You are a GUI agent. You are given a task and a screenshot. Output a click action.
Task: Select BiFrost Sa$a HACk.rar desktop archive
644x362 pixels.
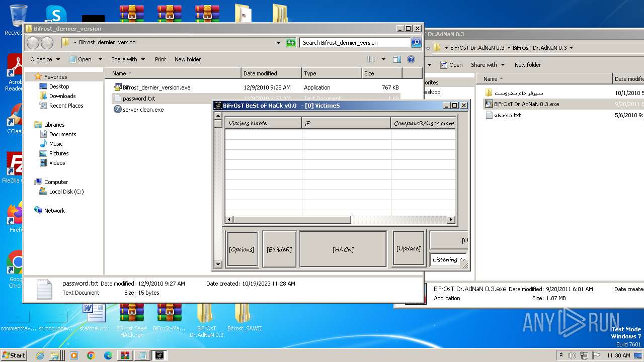[131, 320]
